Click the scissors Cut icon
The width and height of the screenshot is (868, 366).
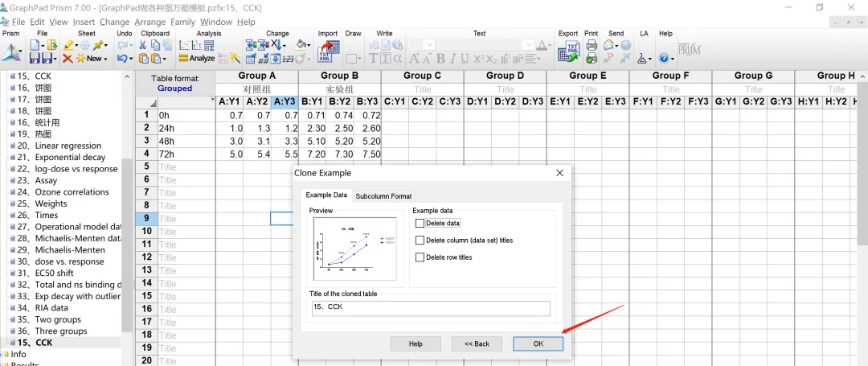tap(142, 45)
